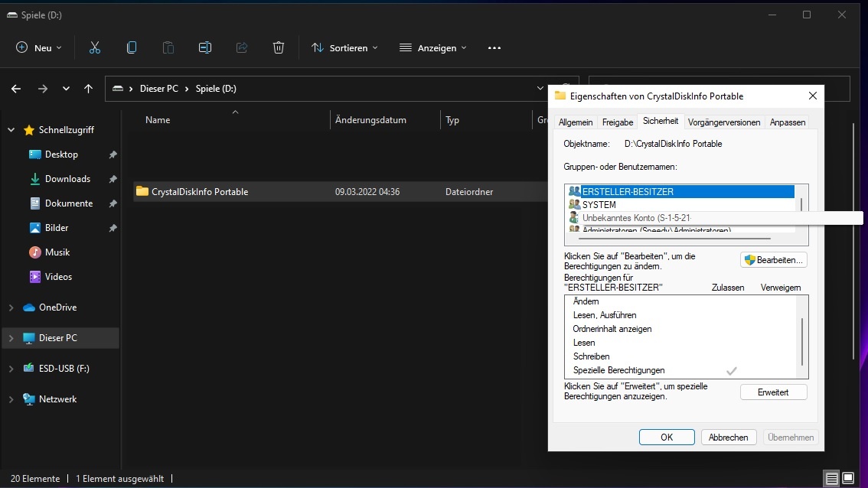Collapse the Schnellzugriff tree node
Screen dimensions: 868x488
click(11, 130)
